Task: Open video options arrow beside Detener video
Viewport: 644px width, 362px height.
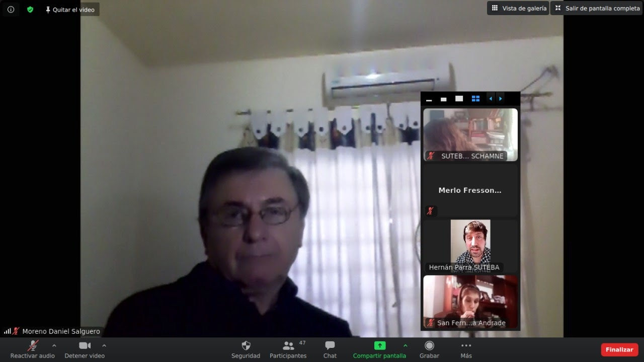Action: tap(104, 345)
